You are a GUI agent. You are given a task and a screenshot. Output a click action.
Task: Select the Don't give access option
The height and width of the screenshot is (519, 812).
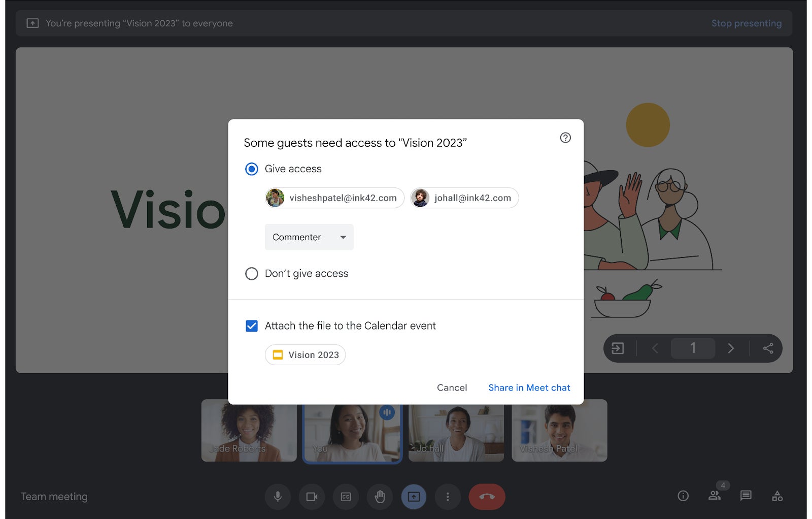[252, 274]
